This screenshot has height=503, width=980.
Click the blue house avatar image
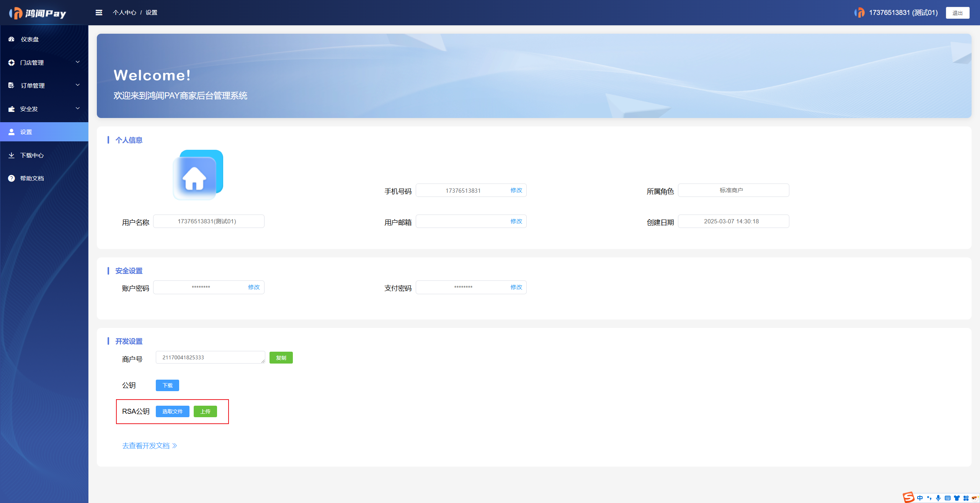click(198, 175)
